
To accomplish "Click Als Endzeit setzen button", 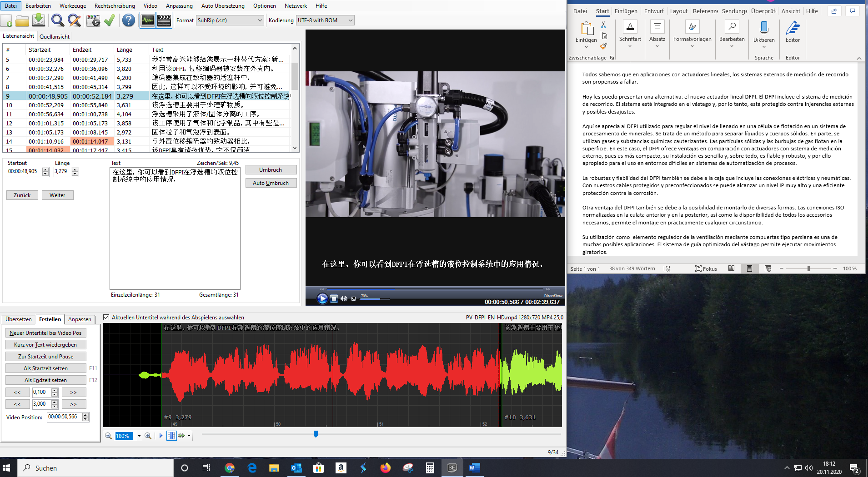I will [x=45, y=380].
